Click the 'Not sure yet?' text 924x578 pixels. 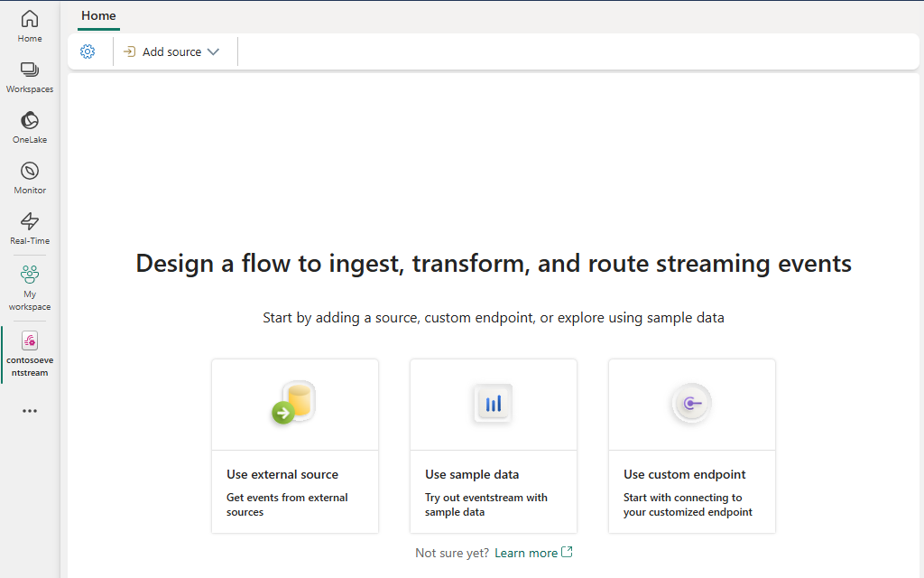(x=452, y=553)
